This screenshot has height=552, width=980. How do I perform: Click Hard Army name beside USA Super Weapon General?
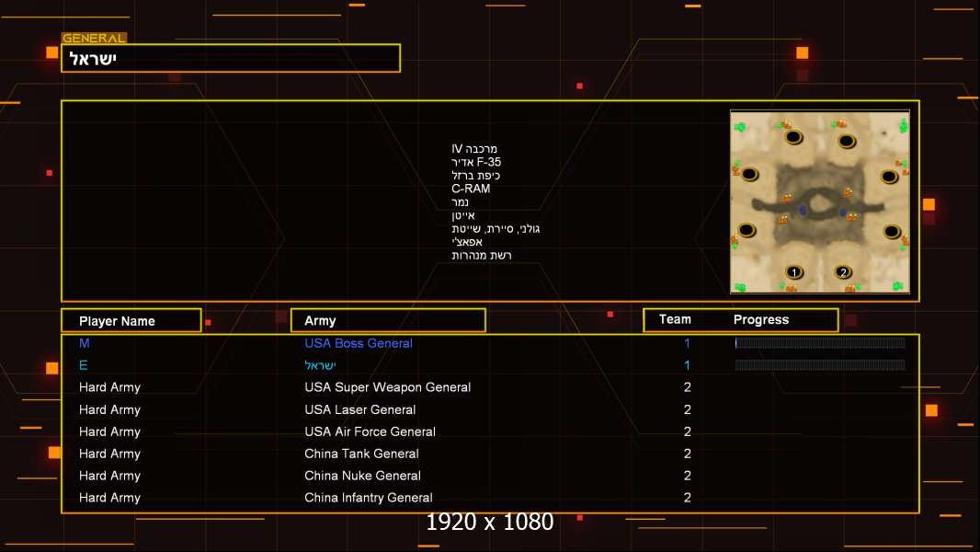[x=109, y=387]
